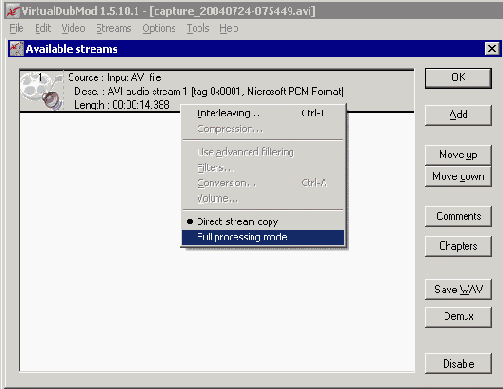Open the Video menu

coord(73,28)
